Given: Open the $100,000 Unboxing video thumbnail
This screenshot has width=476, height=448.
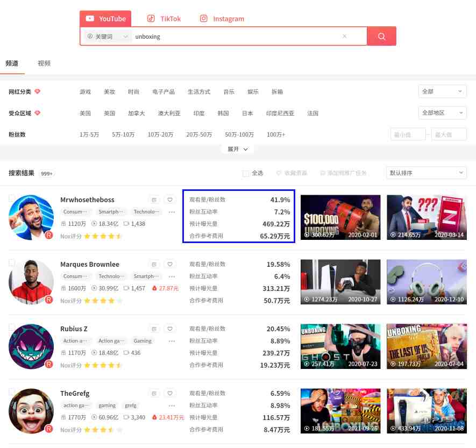Looking at the screenshot, I should (340, 217).
